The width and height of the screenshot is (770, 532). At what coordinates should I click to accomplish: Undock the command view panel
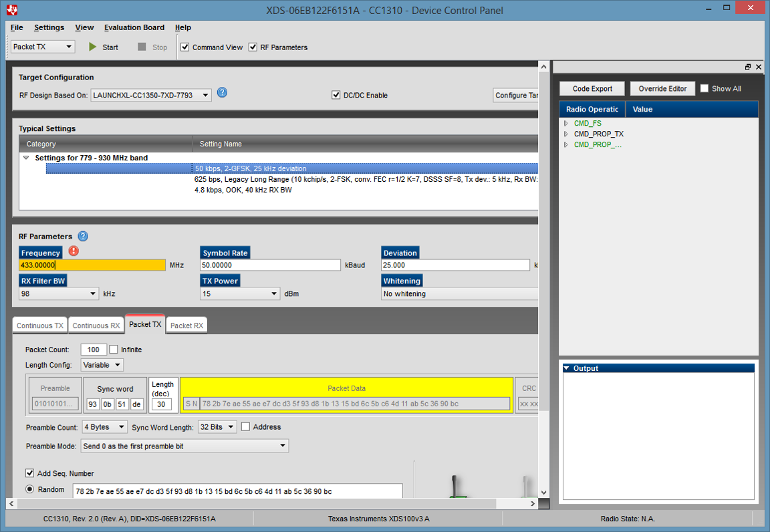pos(748,67)
